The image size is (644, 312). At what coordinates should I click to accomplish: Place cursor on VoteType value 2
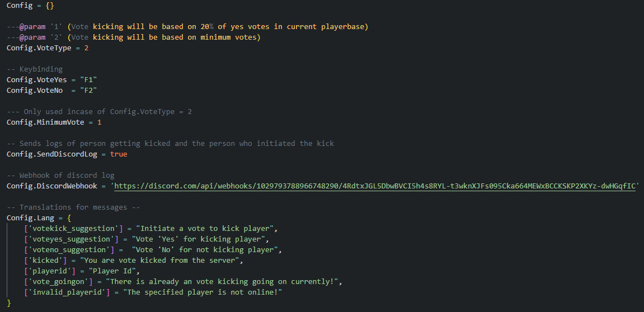[x=86, y=48]
